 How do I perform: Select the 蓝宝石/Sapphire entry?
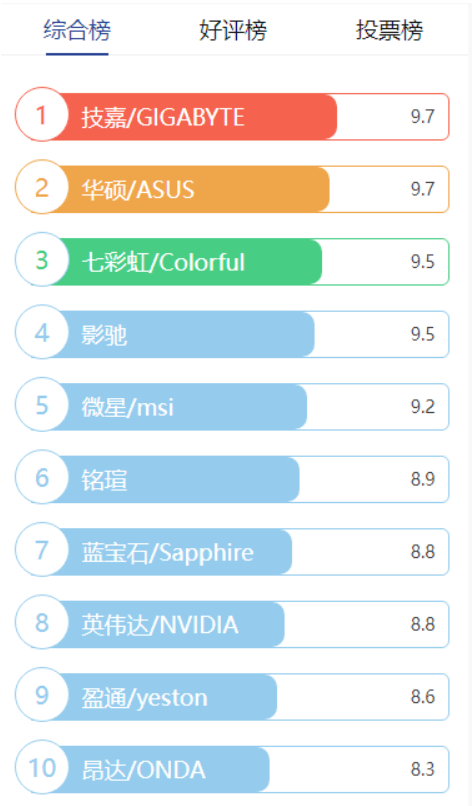coord(232,552)
